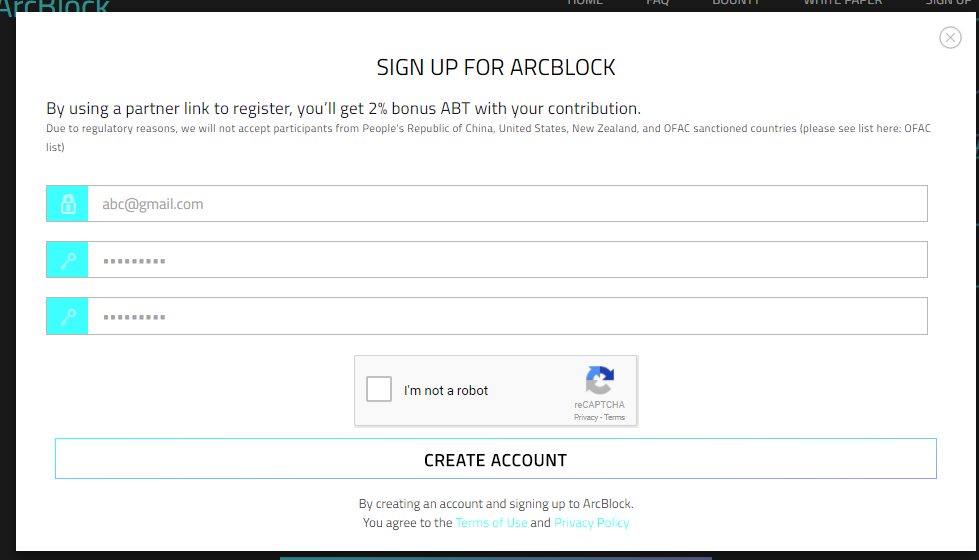Close the sign up dialog
979x560 pixels.
950,37
